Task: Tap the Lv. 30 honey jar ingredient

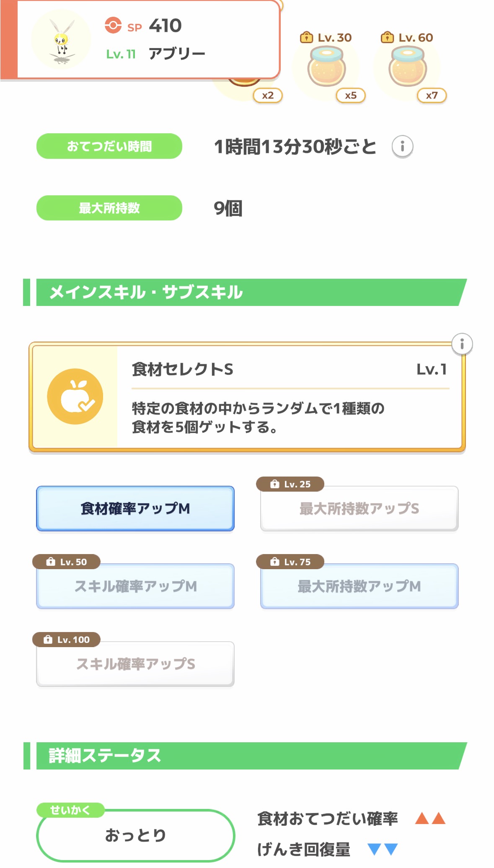Action: (x=326, y=67)
